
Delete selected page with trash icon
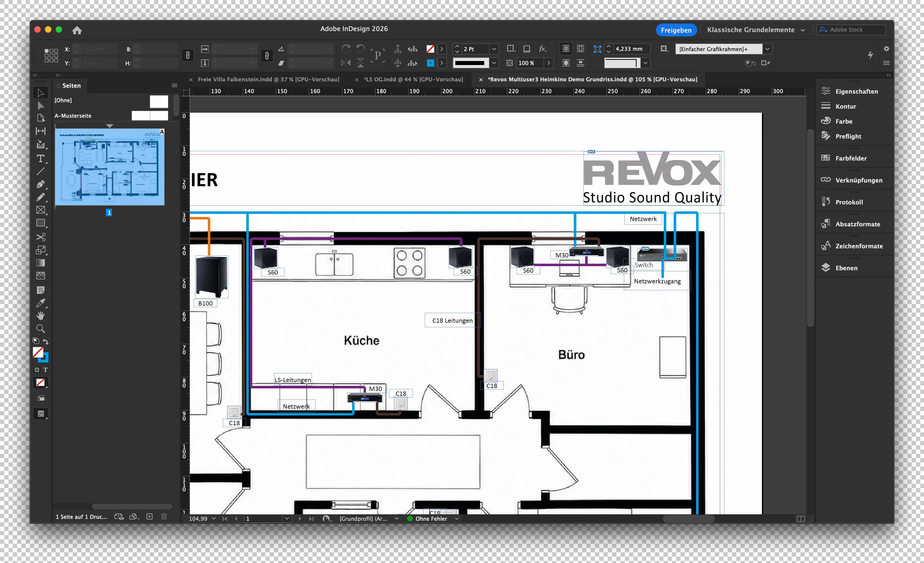click(164, 516)
